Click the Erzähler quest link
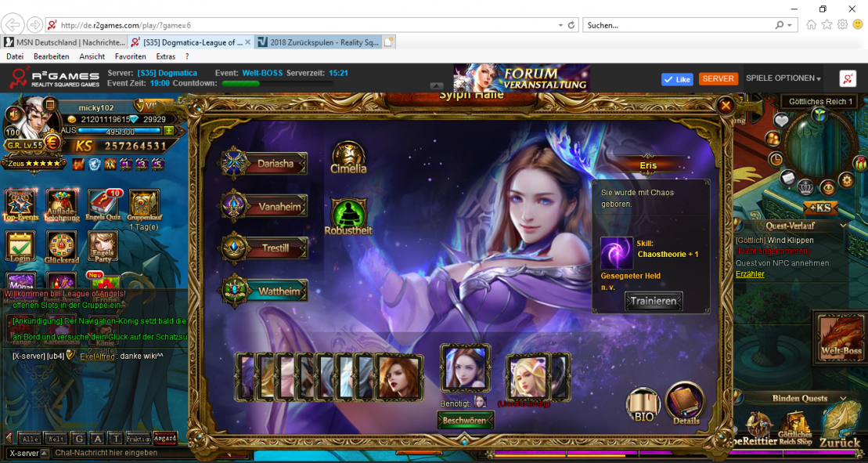This screenshot has height=463, width=868. coord(750,274)
